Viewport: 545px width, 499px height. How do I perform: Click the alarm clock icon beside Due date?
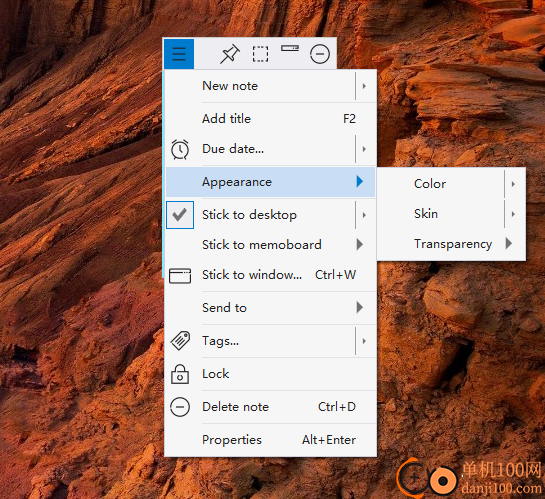tap(180, 149)
